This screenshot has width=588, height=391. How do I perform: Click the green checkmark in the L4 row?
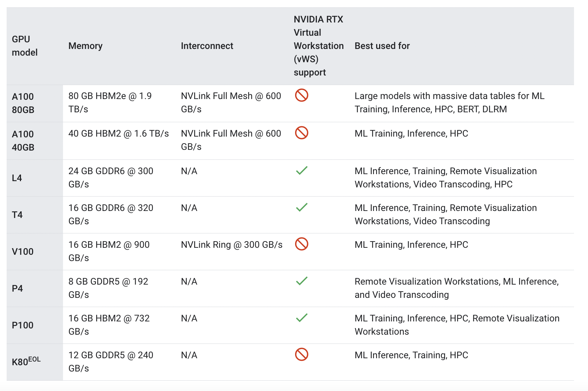click(301, 170)
